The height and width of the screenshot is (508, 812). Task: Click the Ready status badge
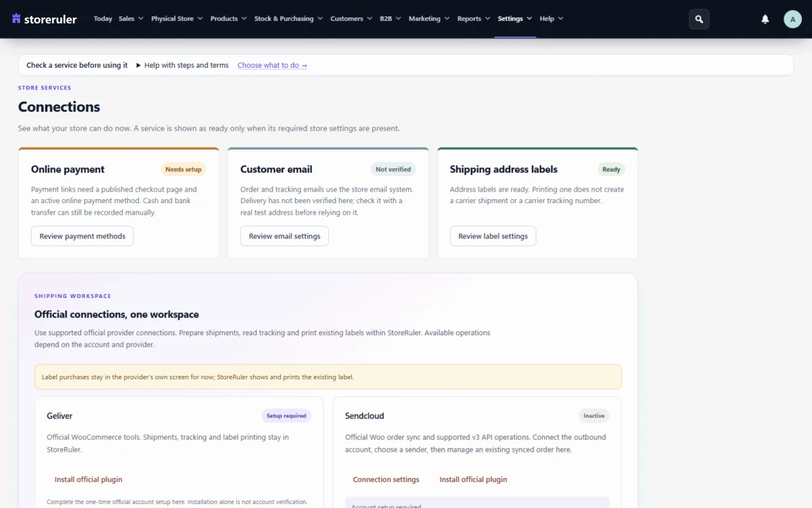click(611, 169)
